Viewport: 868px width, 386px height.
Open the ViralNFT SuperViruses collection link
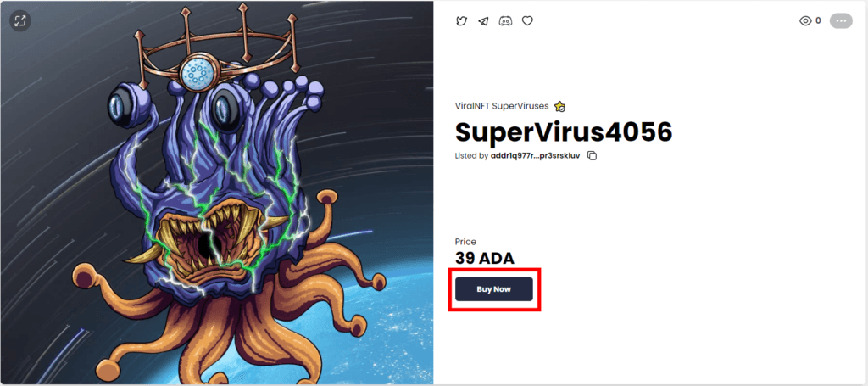click(502, 106)
